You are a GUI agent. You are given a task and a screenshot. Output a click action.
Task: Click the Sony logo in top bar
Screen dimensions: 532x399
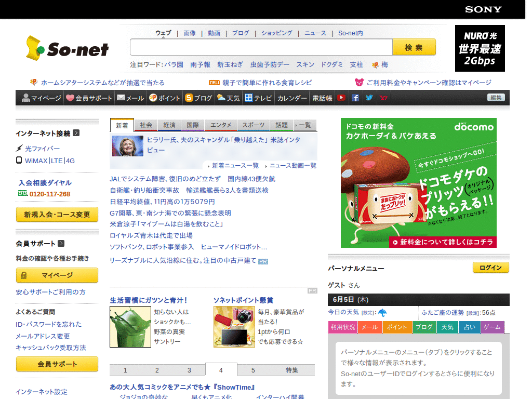[x=483, y=9]
